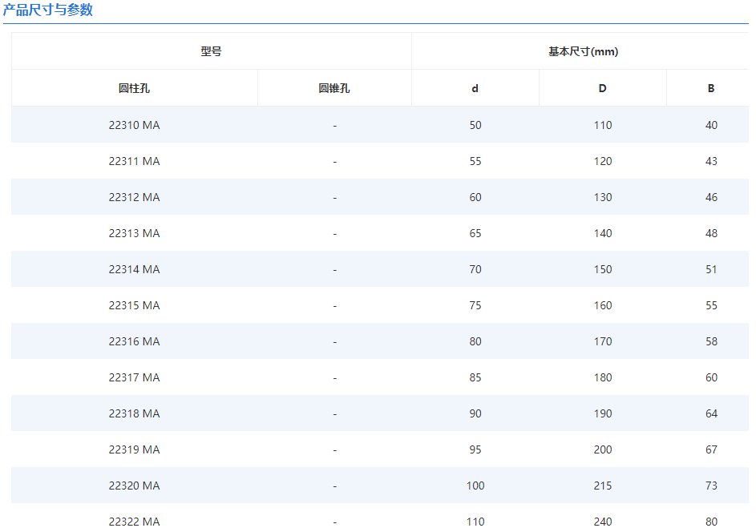This screenshot has height=532, width=756.
Task: Click model 22318 MA in the table
Action: coord(134,413)
